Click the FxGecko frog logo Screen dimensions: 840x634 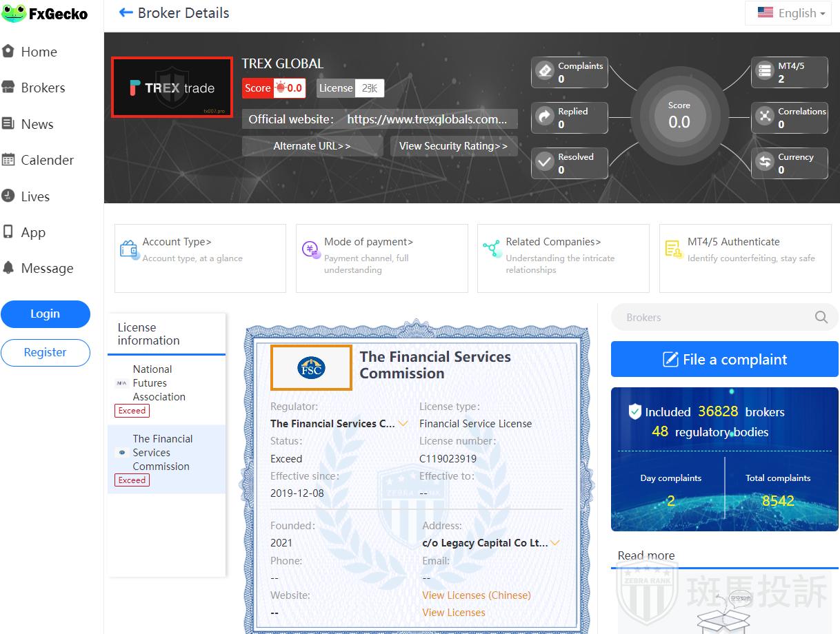tap(14, 14)
